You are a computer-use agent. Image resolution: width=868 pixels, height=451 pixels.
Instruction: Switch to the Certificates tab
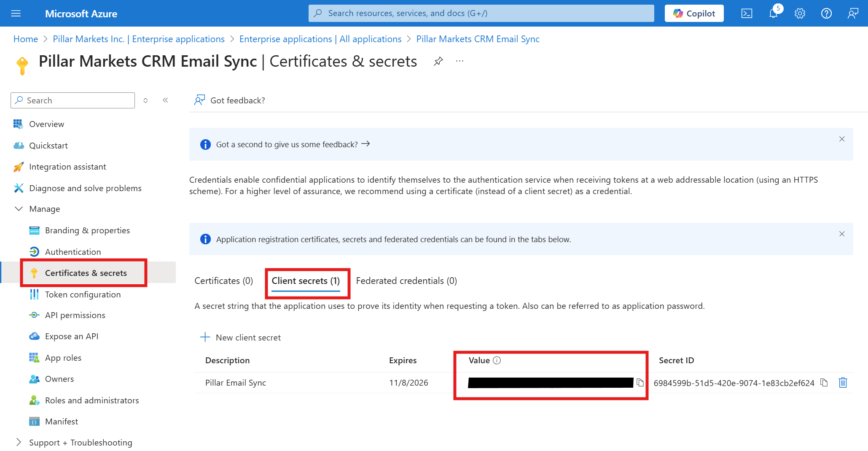pos(223,281)
